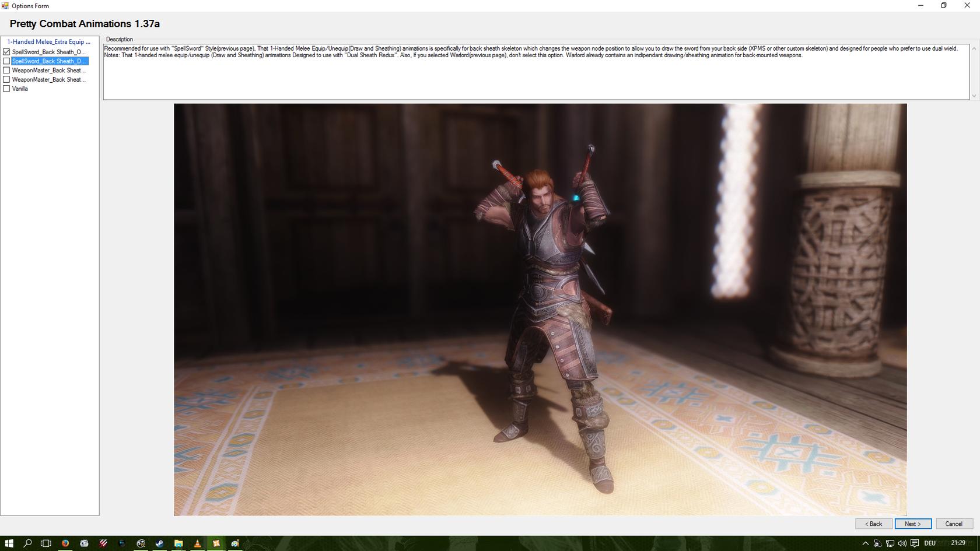Cancel the Pretty Combat Animations setup
Viewport: 980px width, 551px height.
click(x=953, y=524)
